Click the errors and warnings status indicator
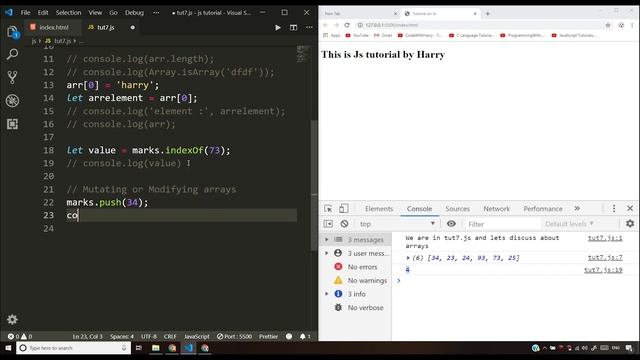The width and height of the screenshot is (640, 360). [x=20, y=336]
